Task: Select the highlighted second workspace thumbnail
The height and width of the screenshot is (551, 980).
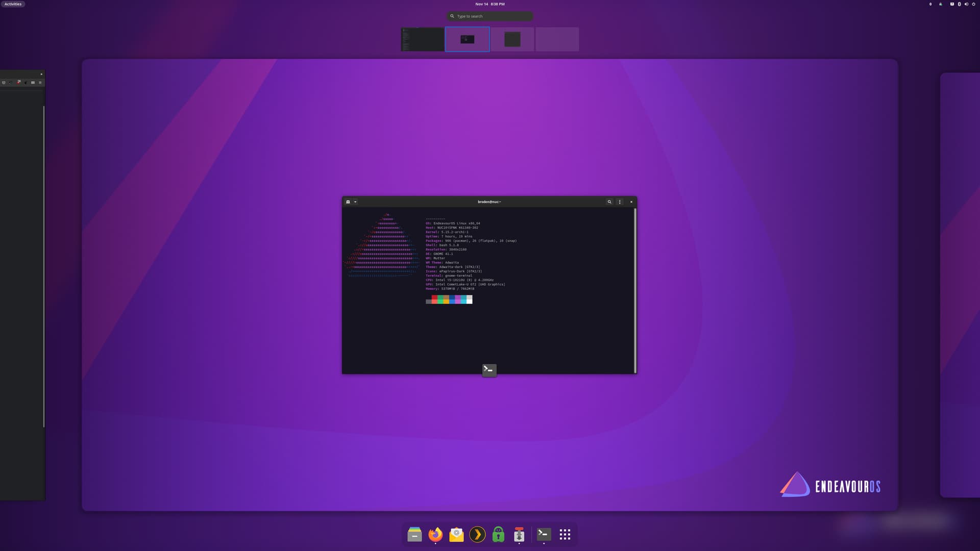Action: pos(467,39)
